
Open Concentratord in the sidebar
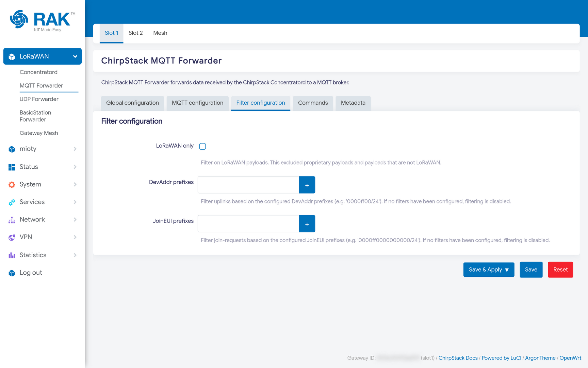(38, 72)
